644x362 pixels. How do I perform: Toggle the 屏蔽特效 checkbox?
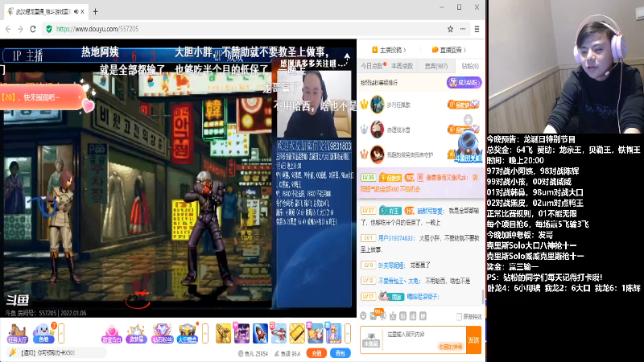point(459,316)
